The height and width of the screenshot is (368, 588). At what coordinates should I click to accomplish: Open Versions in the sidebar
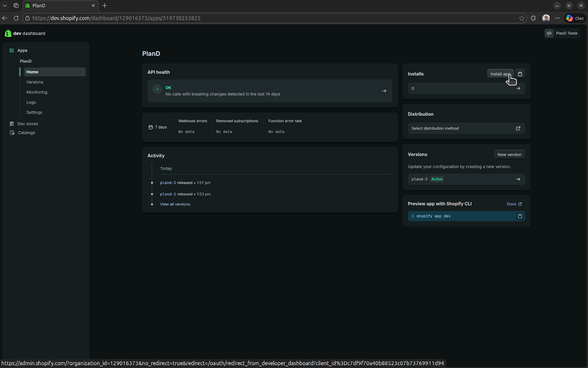click(35, 82)
